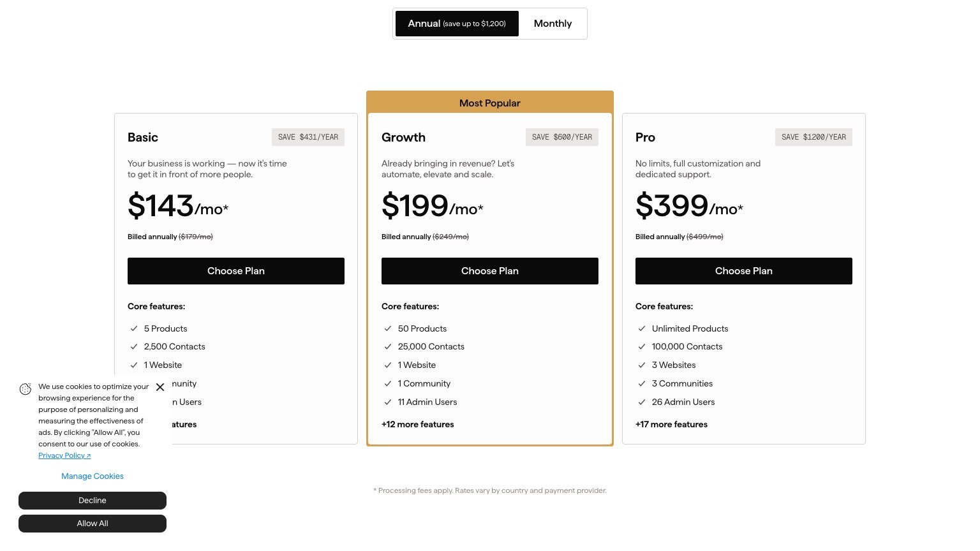Click the checkmark next to 3 Communities
980x551 pixels.
click(642, 383)
